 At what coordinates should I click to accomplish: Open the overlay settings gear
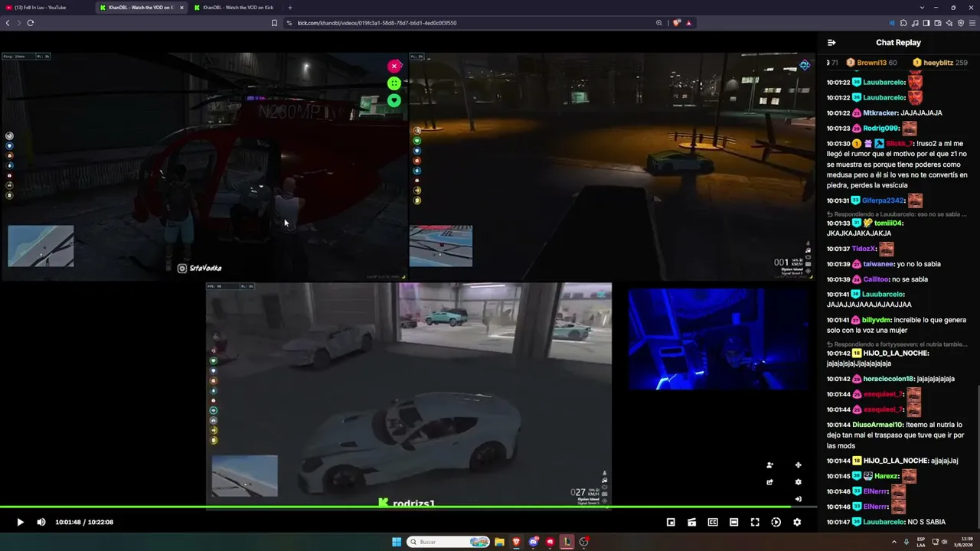click(798, 482)
